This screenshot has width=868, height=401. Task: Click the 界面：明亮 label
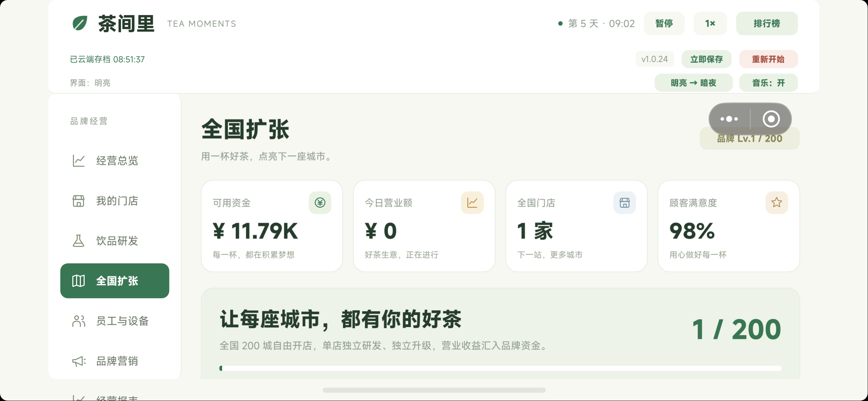[x=90, y=83]
